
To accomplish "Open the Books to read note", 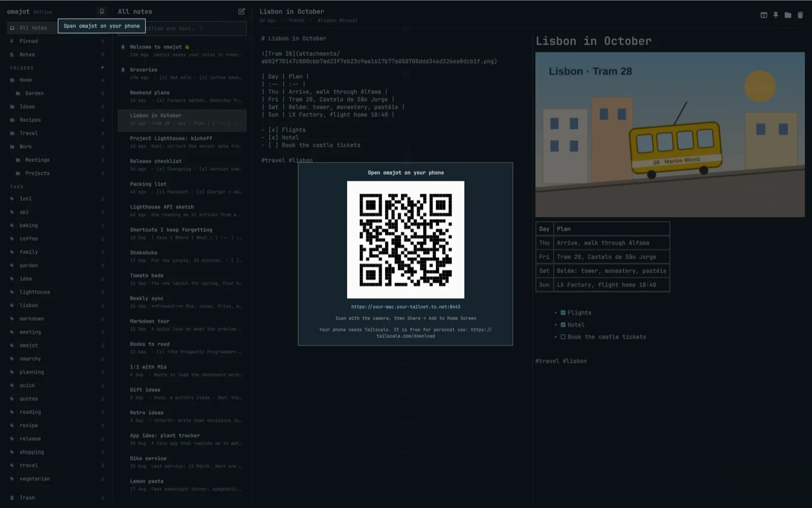I will (182, 348).
